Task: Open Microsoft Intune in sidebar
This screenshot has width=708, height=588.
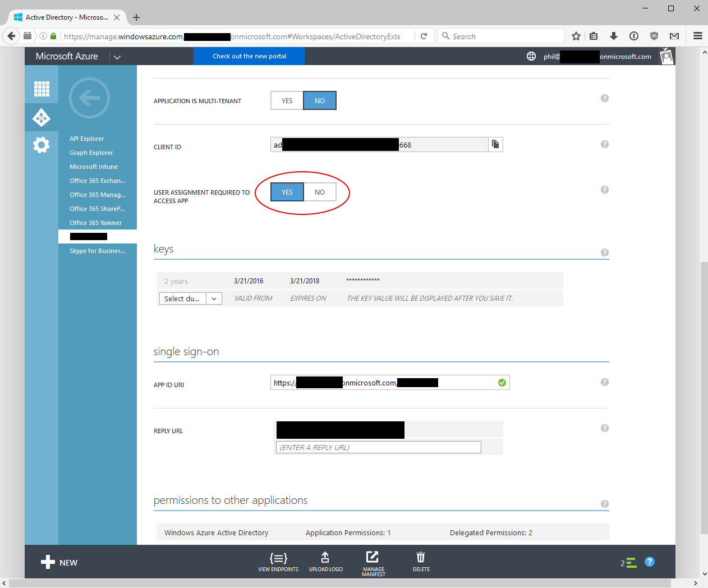Action: point(94,167)
